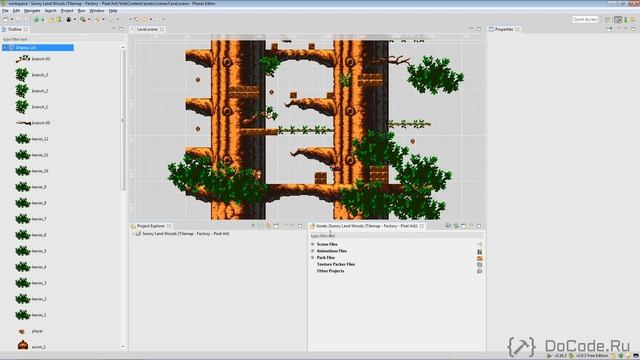Open the Navigate menu
The image size is (640, 360).
pos(32,11)
